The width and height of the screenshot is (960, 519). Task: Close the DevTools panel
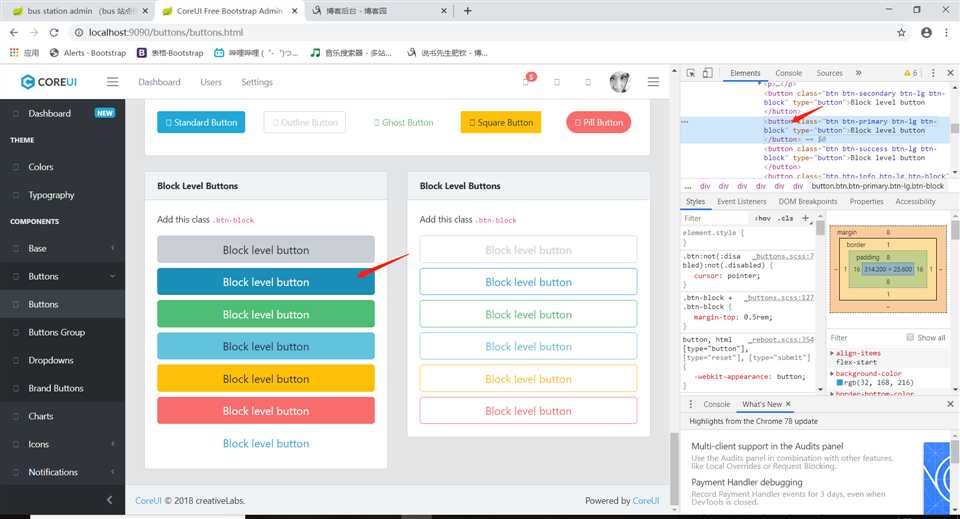click(x=950, y=73)
